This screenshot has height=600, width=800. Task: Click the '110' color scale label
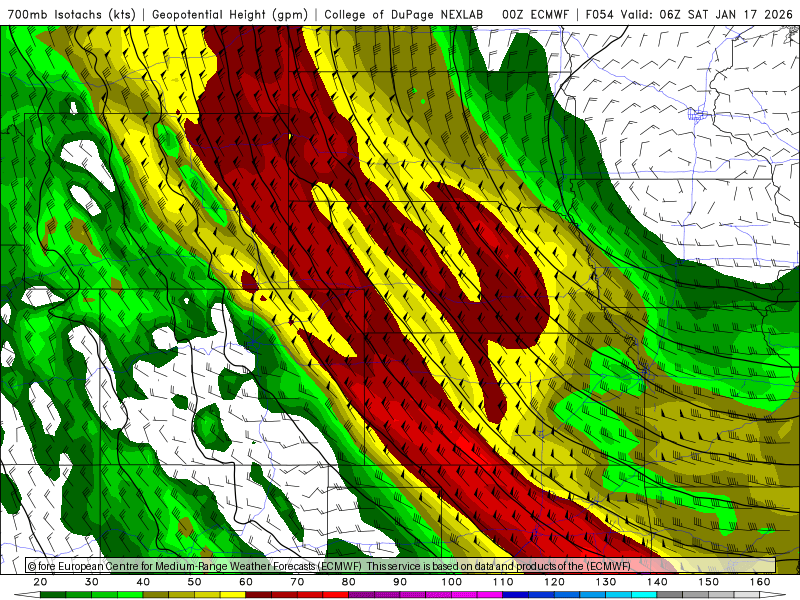(x=503, y=582)
